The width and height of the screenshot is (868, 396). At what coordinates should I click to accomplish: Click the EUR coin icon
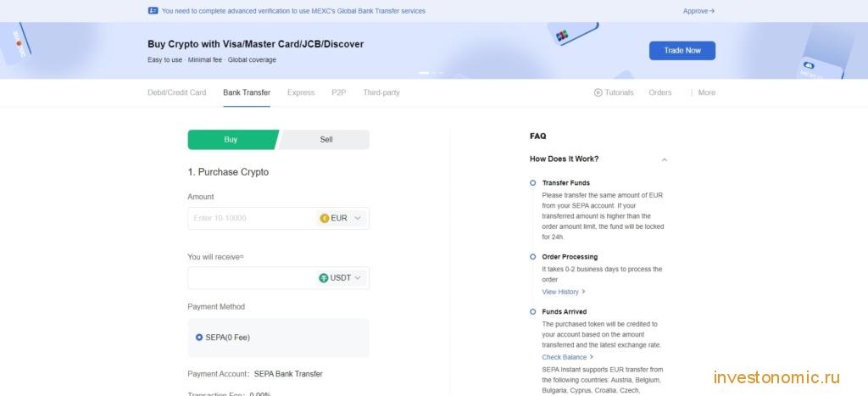pos(325,218)
